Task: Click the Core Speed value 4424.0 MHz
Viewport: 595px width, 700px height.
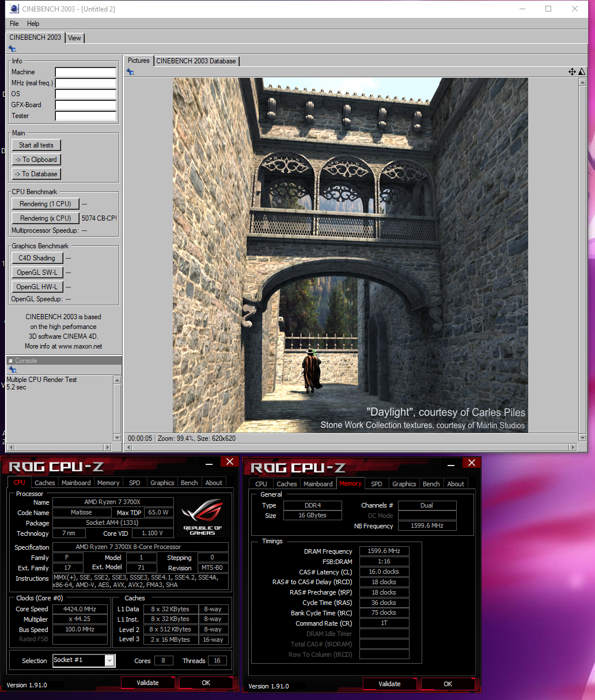Action: tap(80, 609)
